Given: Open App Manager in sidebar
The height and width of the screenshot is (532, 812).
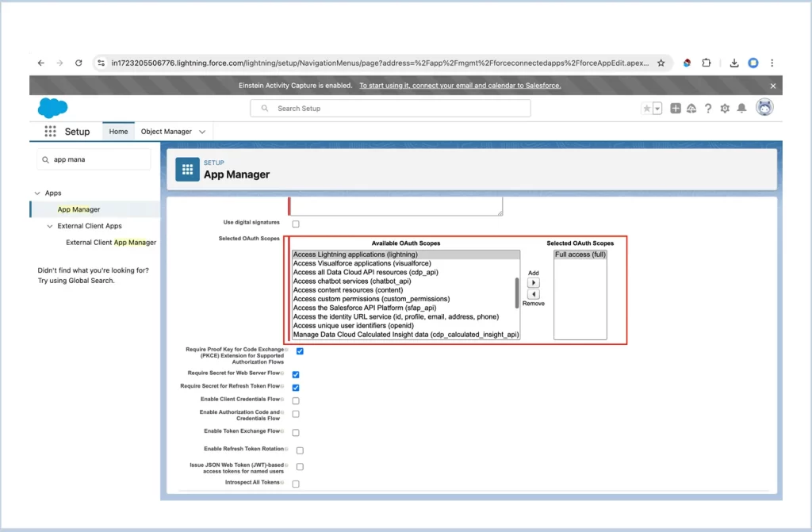Looking at the screenshot, I should [x=79, y=209].
